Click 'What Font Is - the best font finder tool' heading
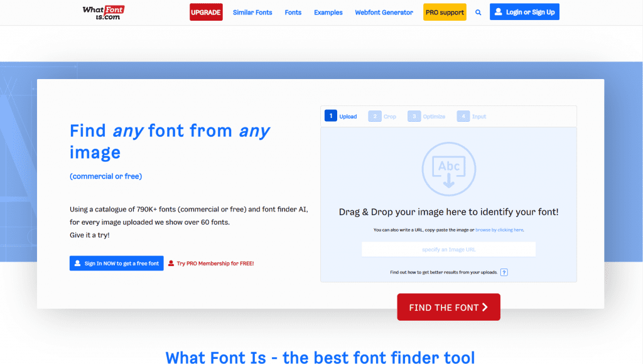Image resolution: width=643 pixels, height=364 pixels. tap(320, 357)
